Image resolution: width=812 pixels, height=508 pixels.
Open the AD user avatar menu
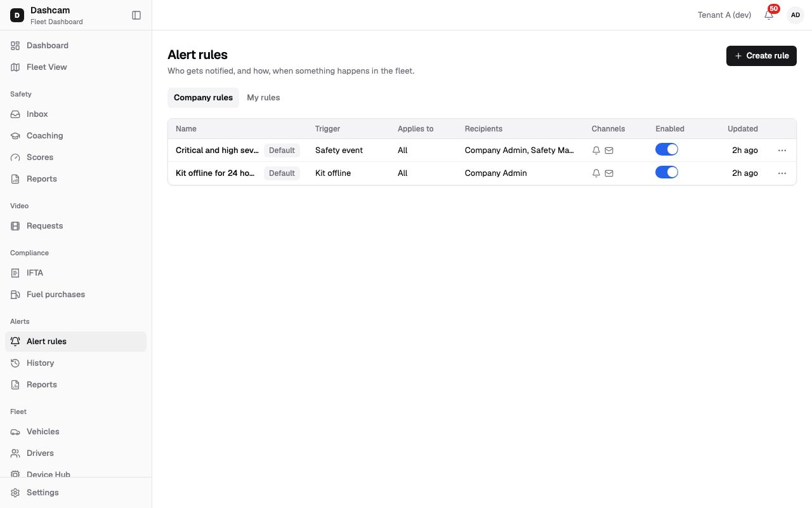pos(796,15)
